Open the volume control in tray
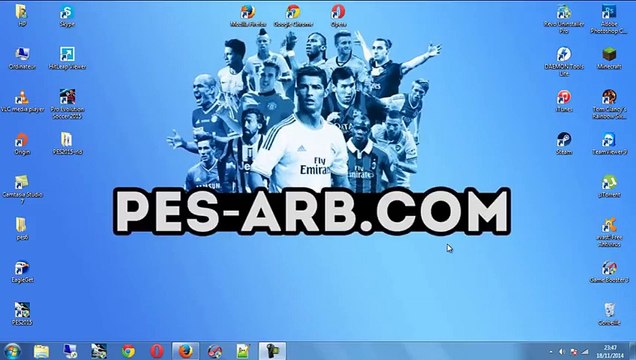Image resolution: width=636 pixels, height=360 pixels. [x=562, y=352]
